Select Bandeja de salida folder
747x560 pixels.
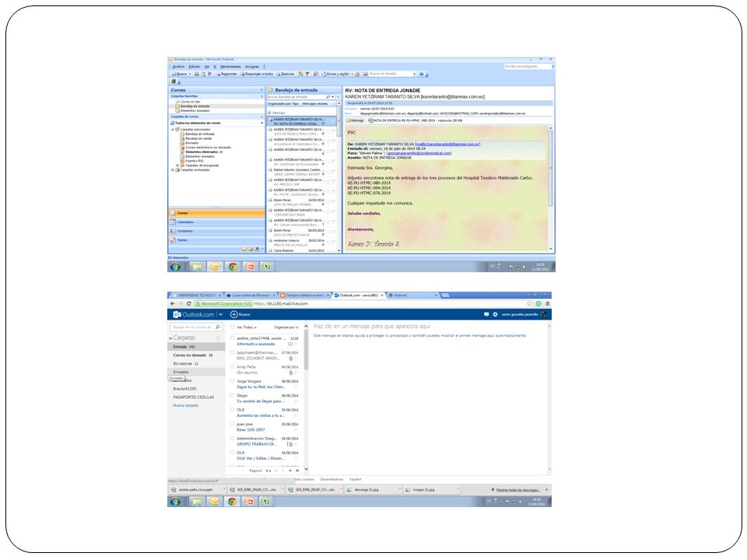(198, 138)
